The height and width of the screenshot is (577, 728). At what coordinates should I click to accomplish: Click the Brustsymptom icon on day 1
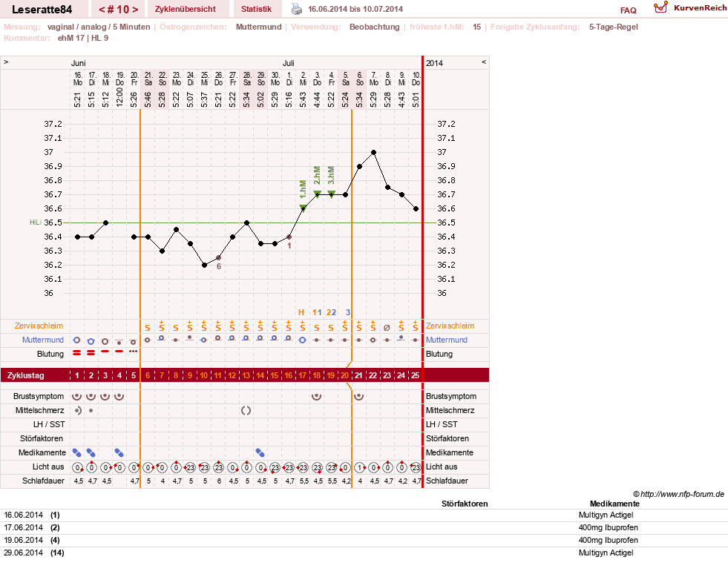pyautogui.click(x=77, y=396)
